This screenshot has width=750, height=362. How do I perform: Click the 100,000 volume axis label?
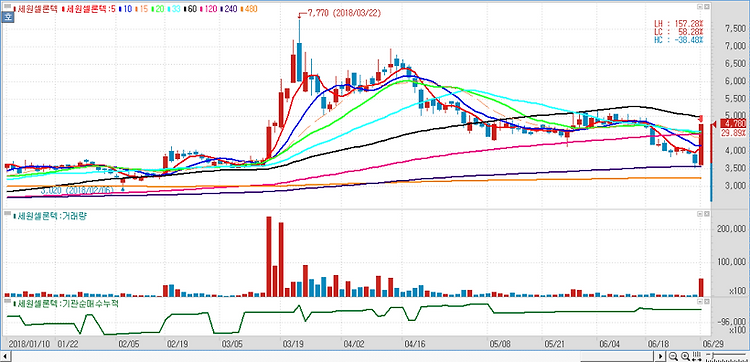pyautogui.click(x=732, y=262)
